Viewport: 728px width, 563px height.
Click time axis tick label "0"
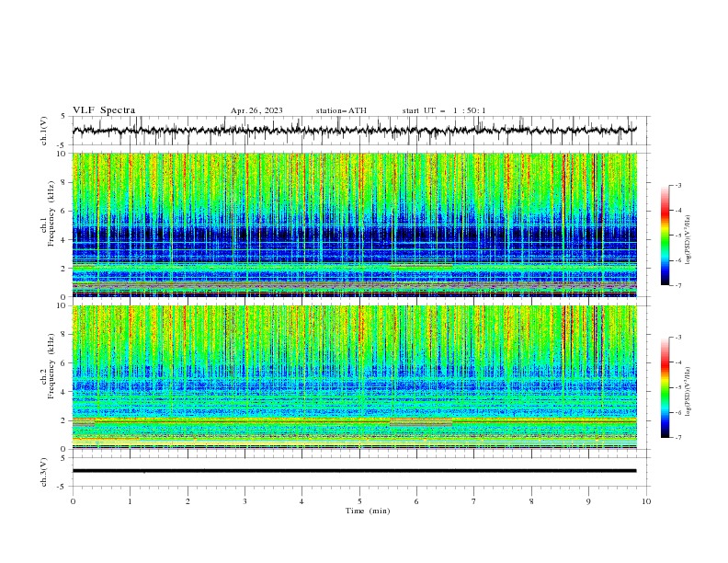click(x=73, y=501)
